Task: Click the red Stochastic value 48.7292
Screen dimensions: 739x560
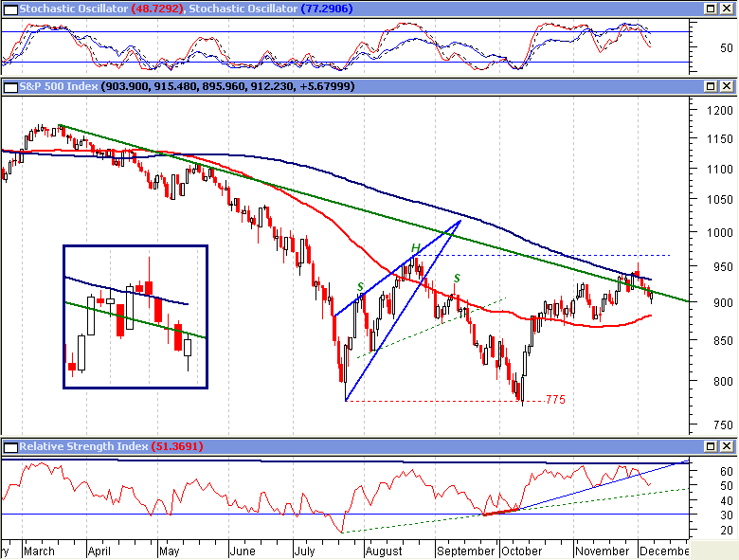Action: pos(157,9)
